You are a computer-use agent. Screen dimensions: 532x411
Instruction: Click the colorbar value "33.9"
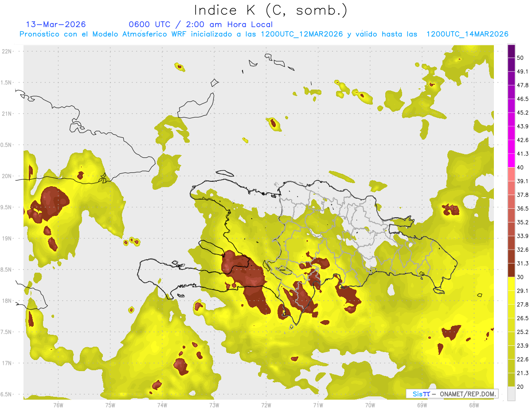point(523,236)
